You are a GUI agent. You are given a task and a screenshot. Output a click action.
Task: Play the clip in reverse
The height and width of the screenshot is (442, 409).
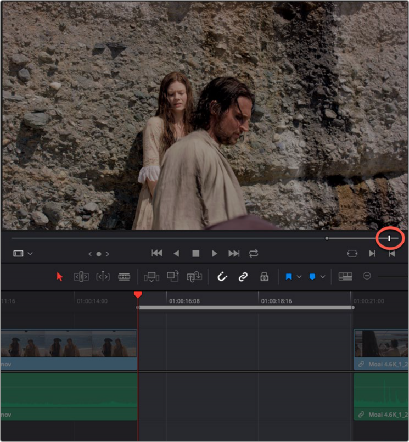[176, 254]
